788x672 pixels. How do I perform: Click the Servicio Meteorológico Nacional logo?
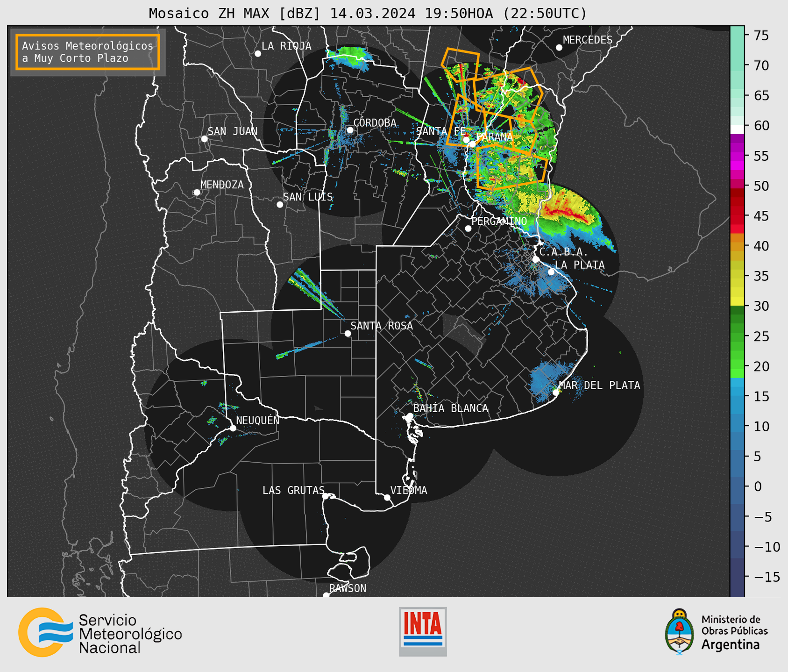point(100,632)
